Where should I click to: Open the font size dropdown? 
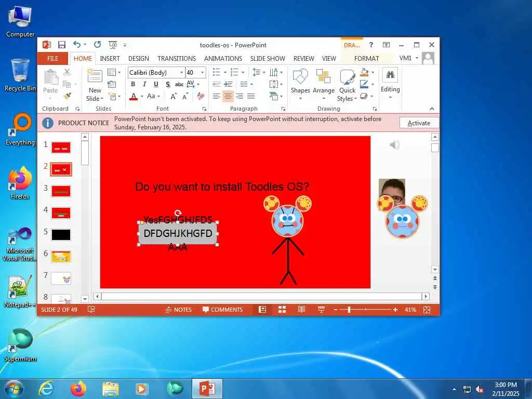tap(203, 73)
